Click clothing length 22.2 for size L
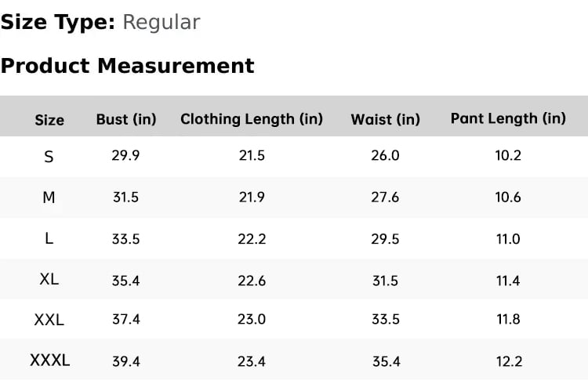588x384 pixels. pyautogui.click(x=252, y=239)
